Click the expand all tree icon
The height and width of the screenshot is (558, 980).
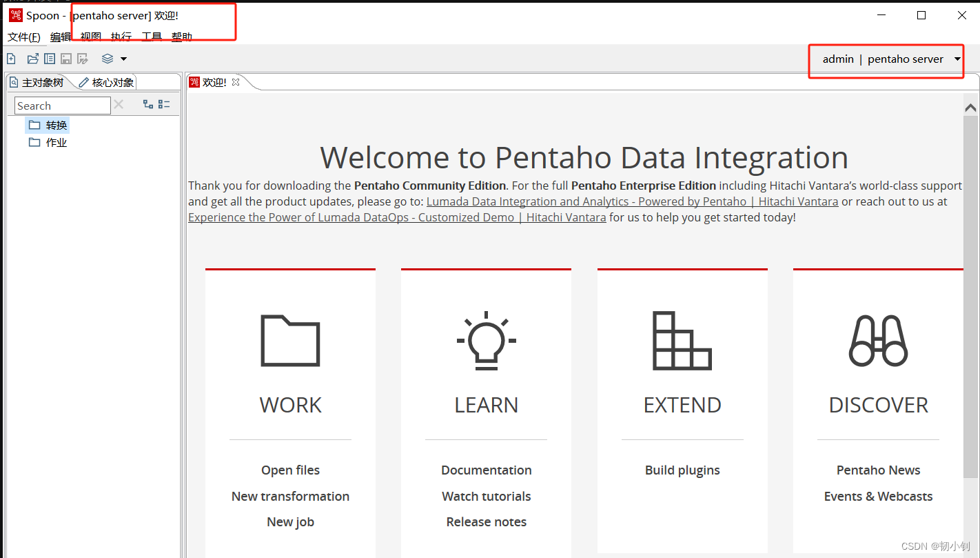click(148, 104)
